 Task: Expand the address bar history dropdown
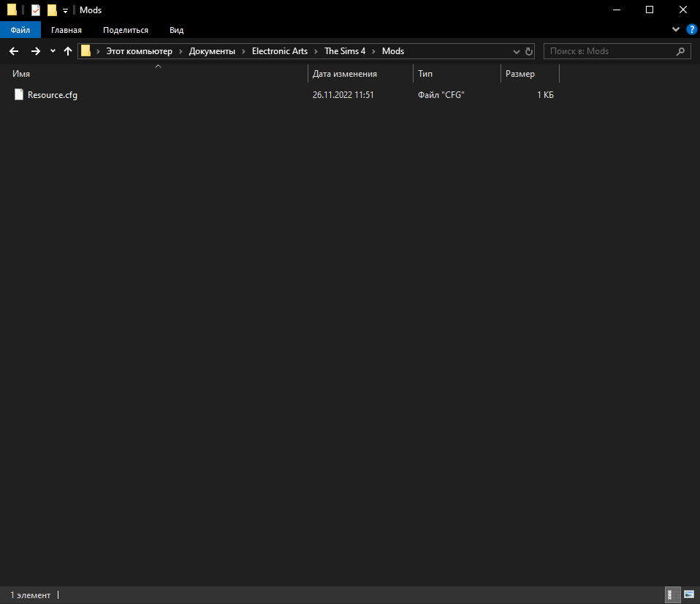click(x=516, y=51)
